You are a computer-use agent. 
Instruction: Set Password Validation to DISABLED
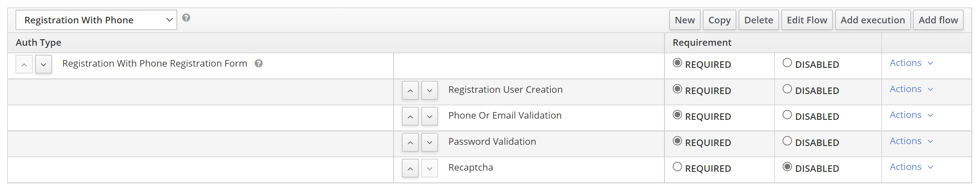[x=787, y=141]
